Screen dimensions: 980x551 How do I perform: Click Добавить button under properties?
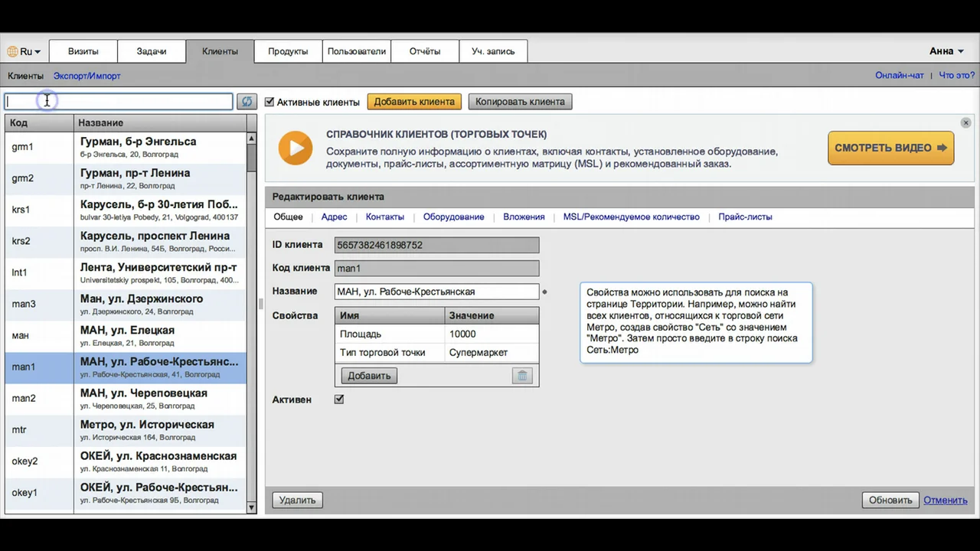(369, 376)
